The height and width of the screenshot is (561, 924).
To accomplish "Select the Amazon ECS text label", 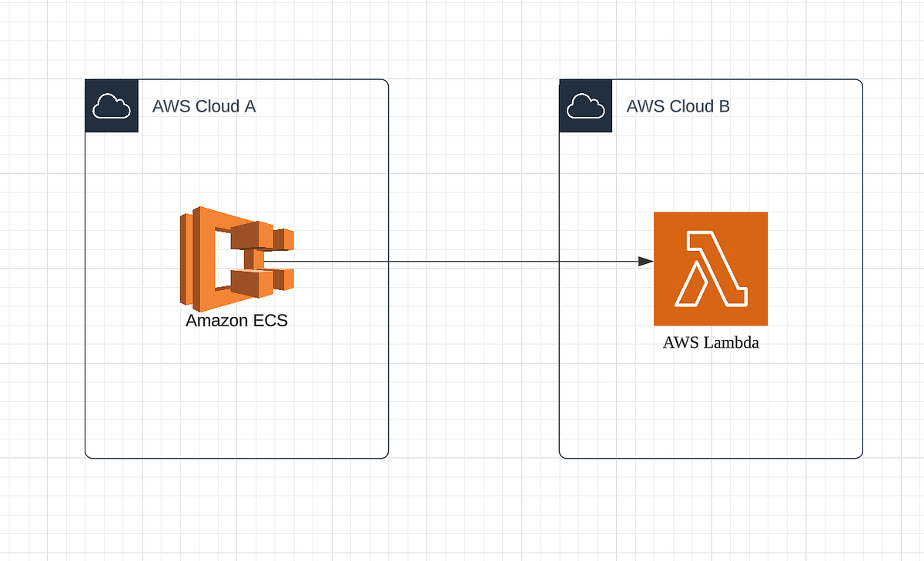I will click(236, 320).
